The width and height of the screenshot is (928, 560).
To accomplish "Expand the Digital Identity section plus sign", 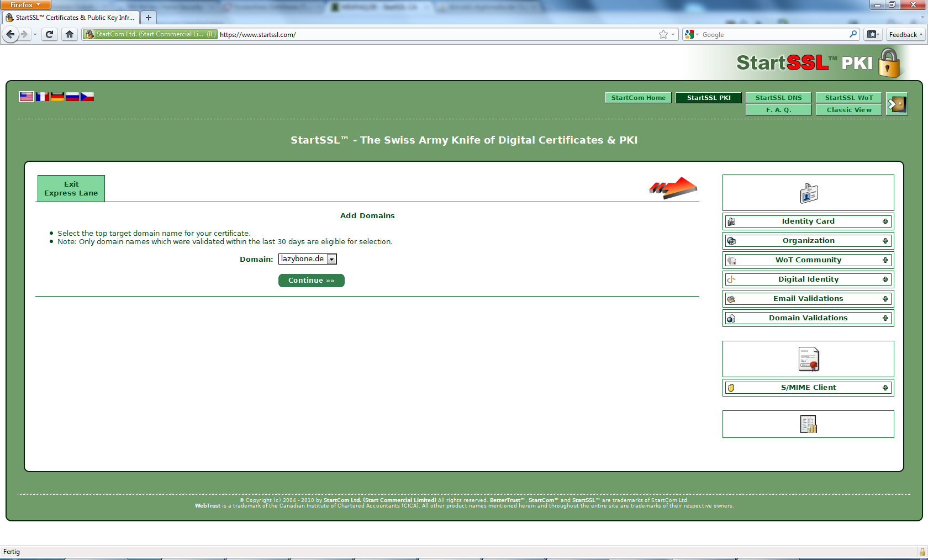I will coord(885,279).
